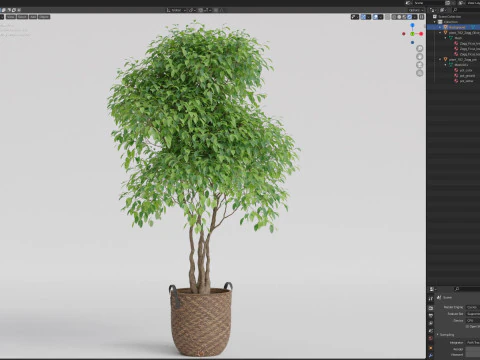The image size is (480, 360).
Task: Select Scene Collection in the outliner
Action: pos(450,17)
